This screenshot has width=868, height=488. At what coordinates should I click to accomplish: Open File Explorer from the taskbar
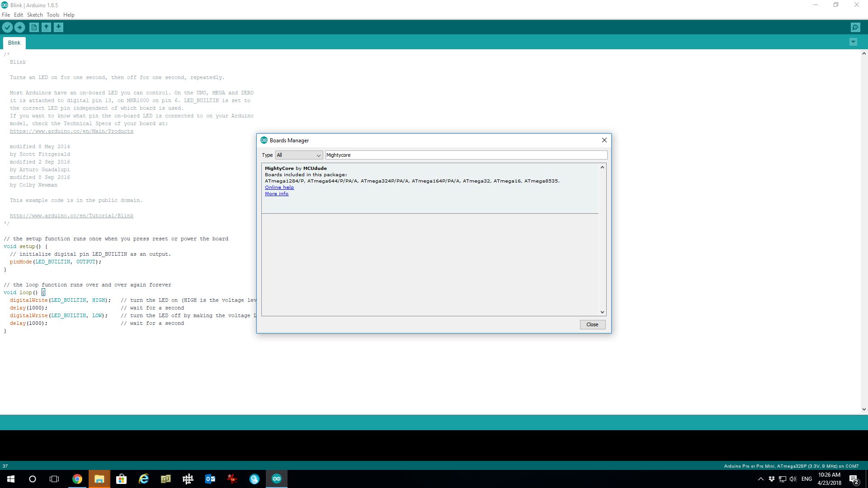pos(99,479)
